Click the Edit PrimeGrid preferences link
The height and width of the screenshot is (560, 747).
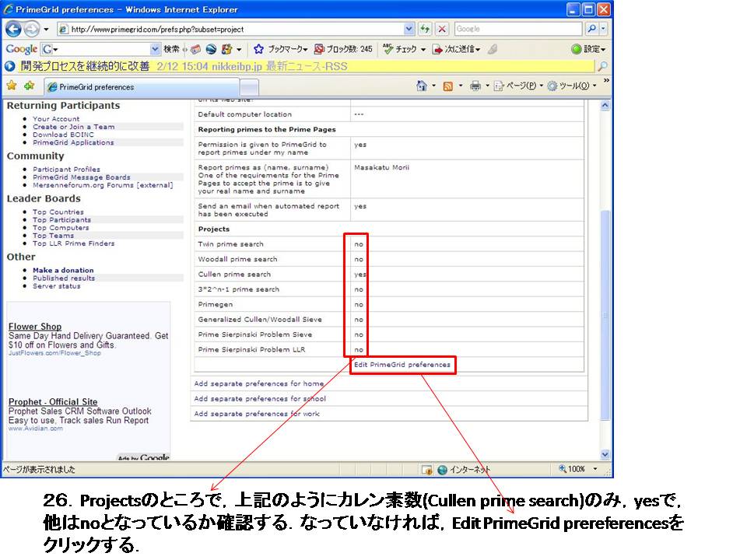402,365
